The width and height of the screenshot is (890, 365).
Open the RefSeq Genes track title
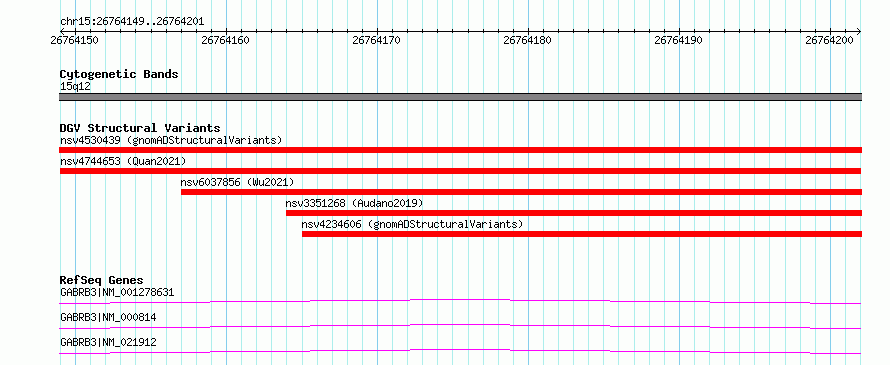tap(102, 280)
